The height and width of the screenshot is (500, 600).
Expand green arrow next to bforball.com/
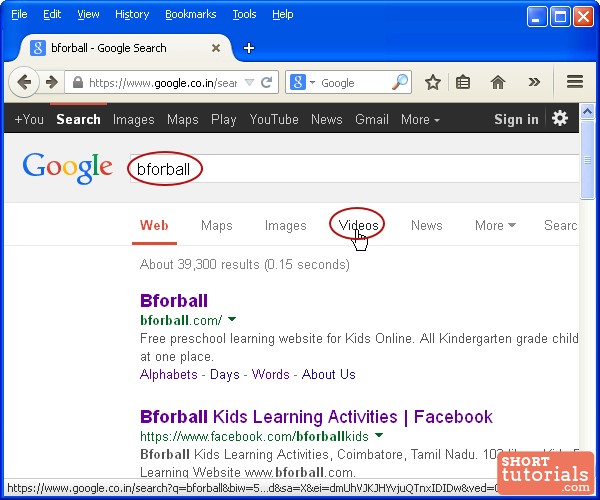[x=232, y=319]
